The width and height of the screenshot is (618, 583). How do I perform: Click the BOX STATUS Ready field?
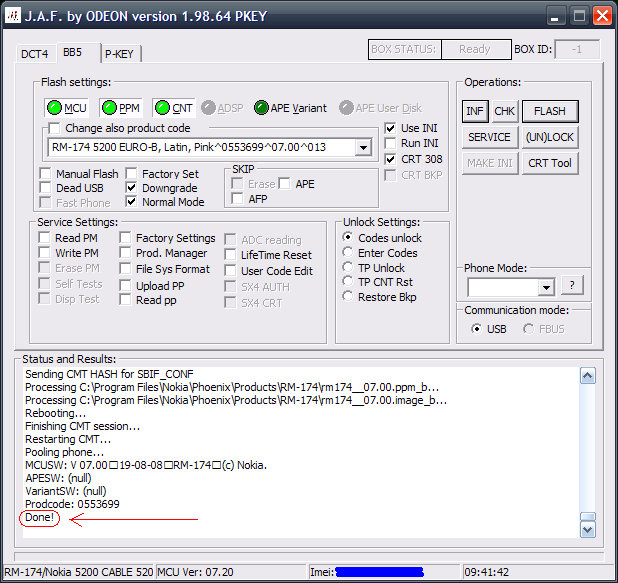point(476,49)
